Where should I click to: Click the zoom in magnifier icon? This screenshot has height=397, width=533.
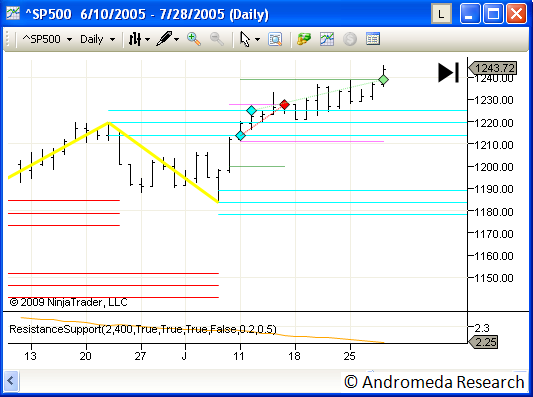pyautogui.click(x=194, y=39)
